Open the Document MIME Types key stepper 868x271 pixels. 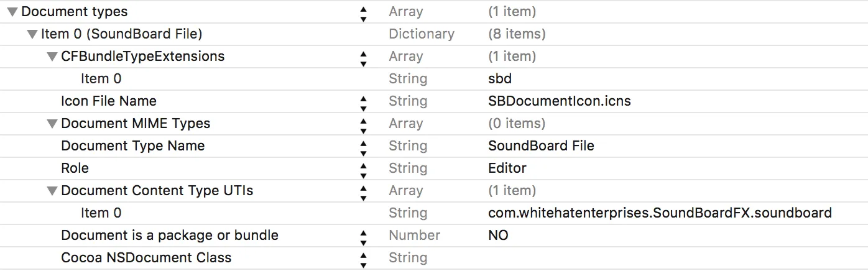364,125
